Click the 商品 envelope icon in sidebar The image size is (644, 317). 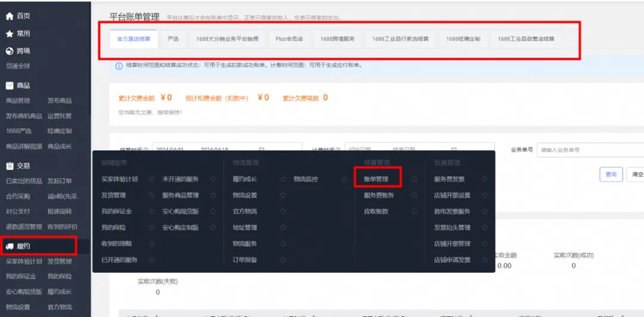pyautogui.click(x=9, y=86)
